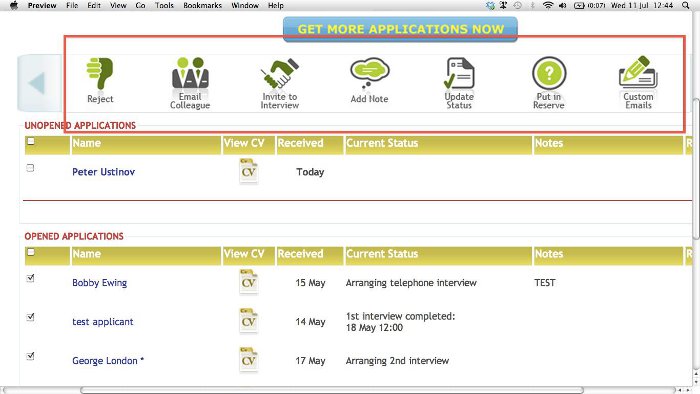Open the Tools menu
The width and height of the screenshot is (700, 394).
click(164, 5)
